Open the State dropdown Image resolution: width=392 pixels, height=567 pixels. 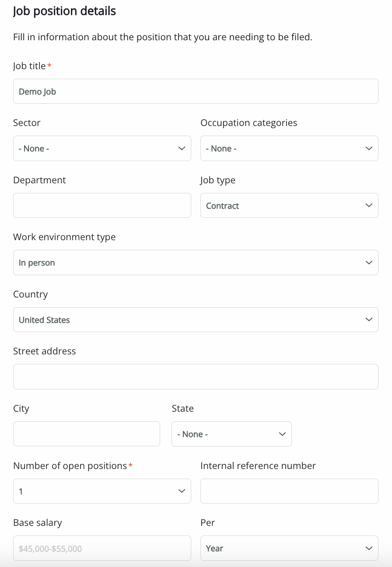231,434
